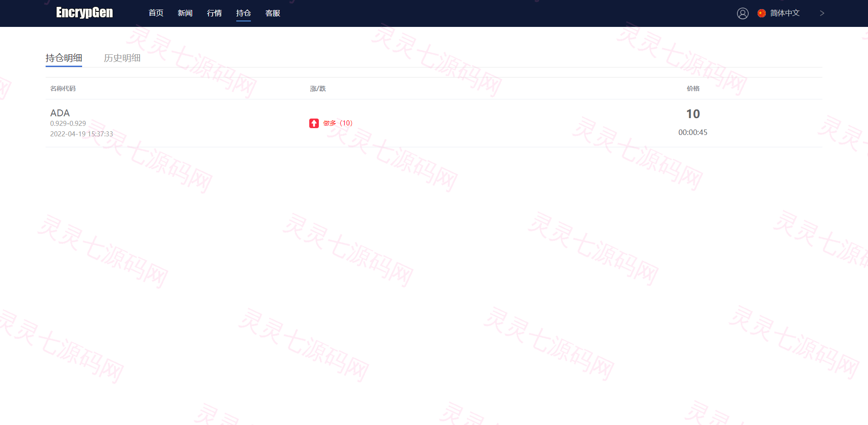Switch to the 历史明细 history tab
The width and height of the screenshot is (868, 425).
[122, 58]
